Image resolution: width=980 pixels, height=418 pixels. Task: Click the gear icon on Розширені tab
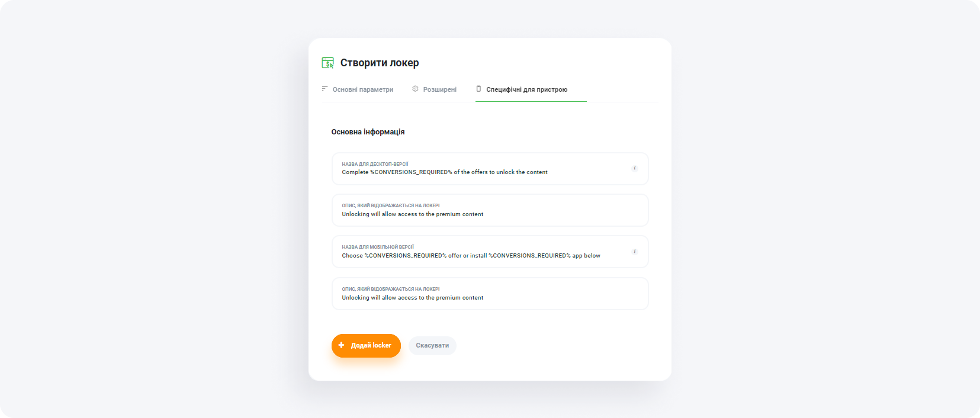click(415, 88)
